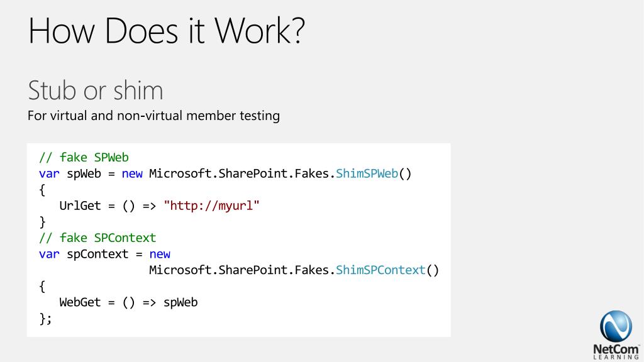Click the 'For virtual and non-virtual member testing' line

point(153,116)
